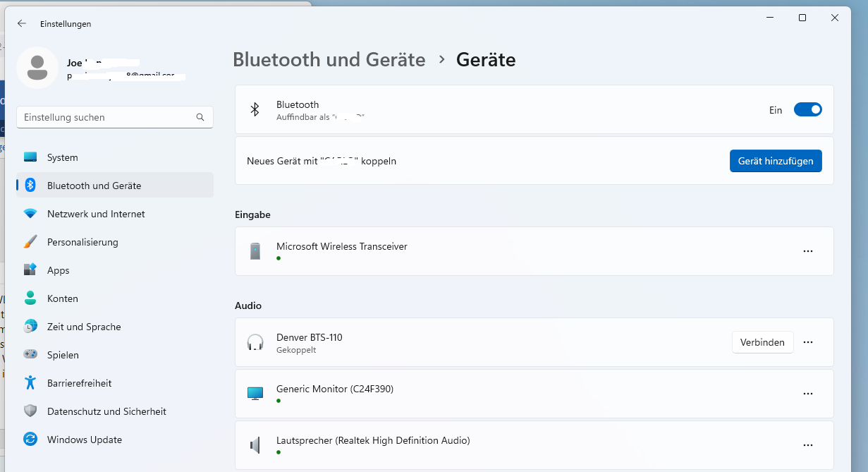Click the Geräte page title
Screen dimensions: 868x472
486,59
